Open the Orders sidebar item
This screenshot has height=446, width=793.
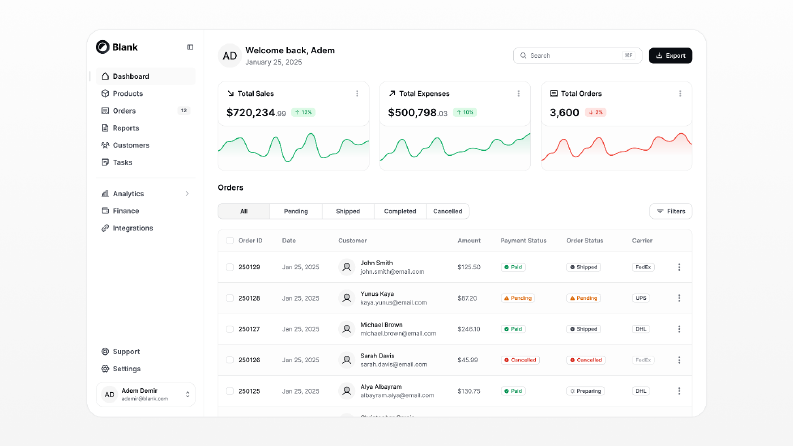[x=146, y=111]
